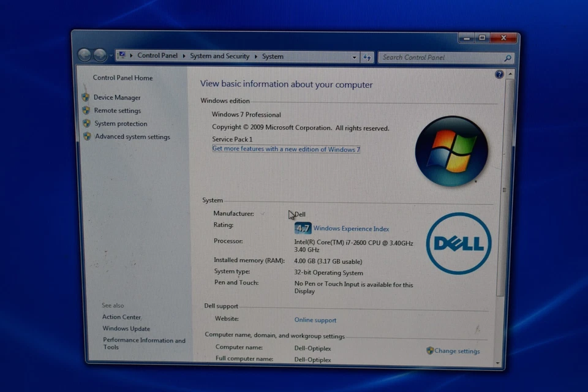Open System protection
Viewport: 588px width, 392px height.
point(121,123)
